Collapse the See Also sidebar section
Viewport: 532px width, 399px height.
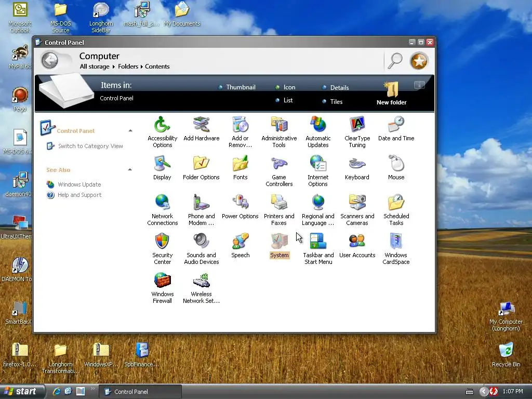pos(130,169)
